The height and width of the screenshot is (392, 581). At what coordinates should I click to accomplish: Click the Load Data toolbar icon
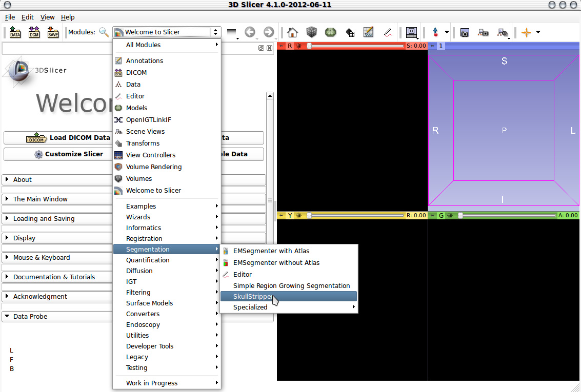pyautogui.click(x=15, y=32)
